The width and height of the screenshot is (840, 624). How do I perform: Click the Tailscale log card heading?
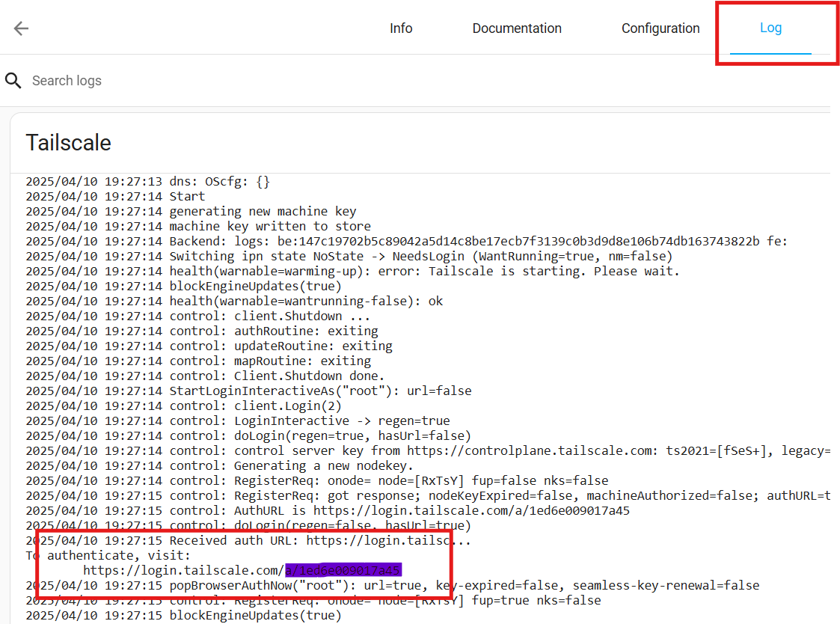click(x=69, y=143)
